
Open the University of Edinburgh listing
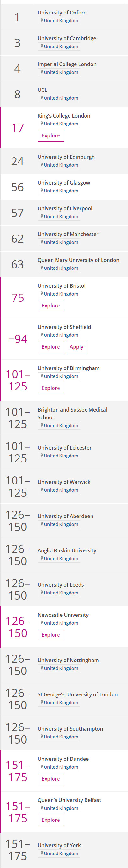coord(66,157)
